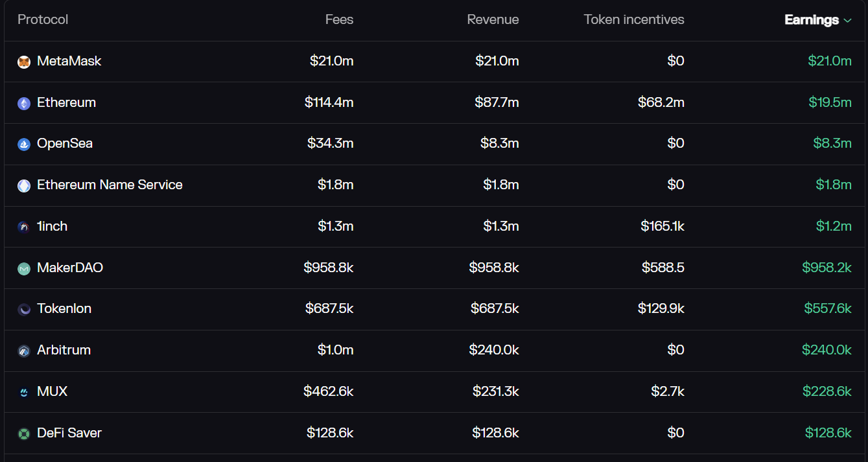Sort table by Earnings column header
The image size is (868, 462).
(x=811, y=20)
